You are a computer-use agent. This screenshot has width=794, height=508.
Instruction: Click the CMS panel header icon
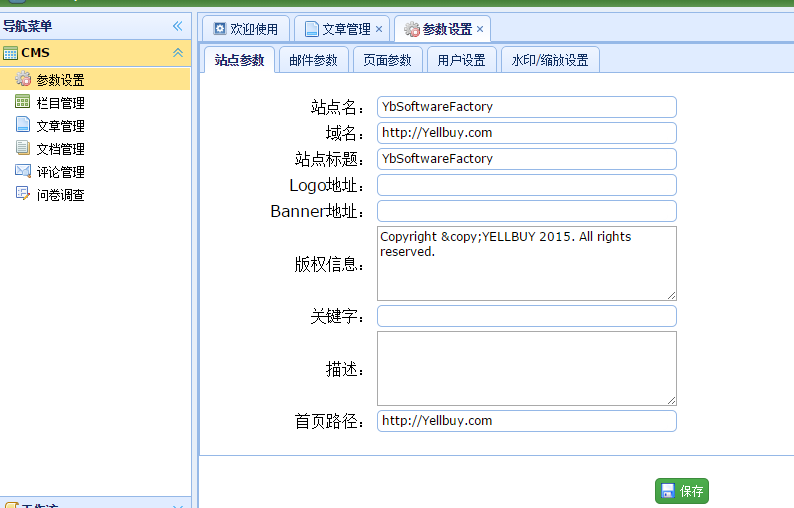[10, 53]
